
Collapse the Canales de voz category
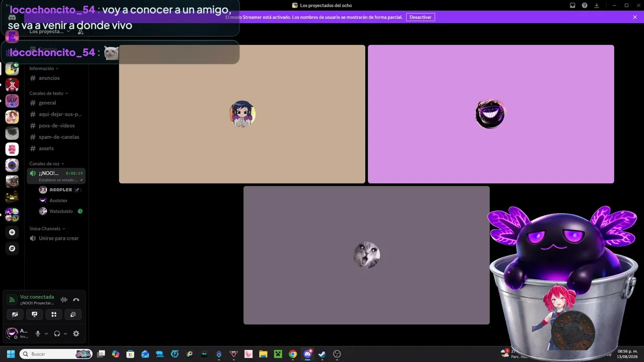[47, 163]
